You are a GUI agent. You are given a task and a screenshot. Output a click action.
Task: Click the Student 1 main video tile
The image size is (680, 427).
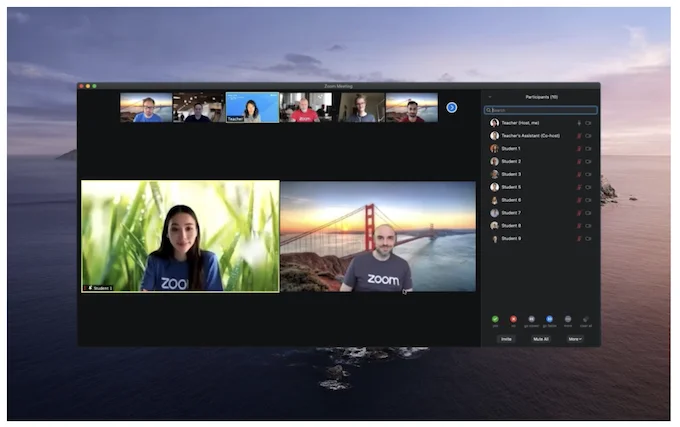click(180, 236)
